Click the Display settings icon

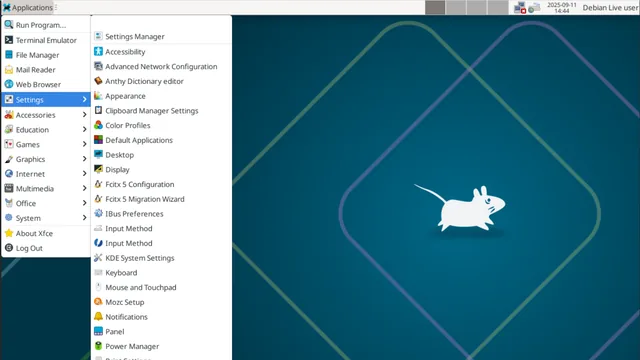pos(98,169)
